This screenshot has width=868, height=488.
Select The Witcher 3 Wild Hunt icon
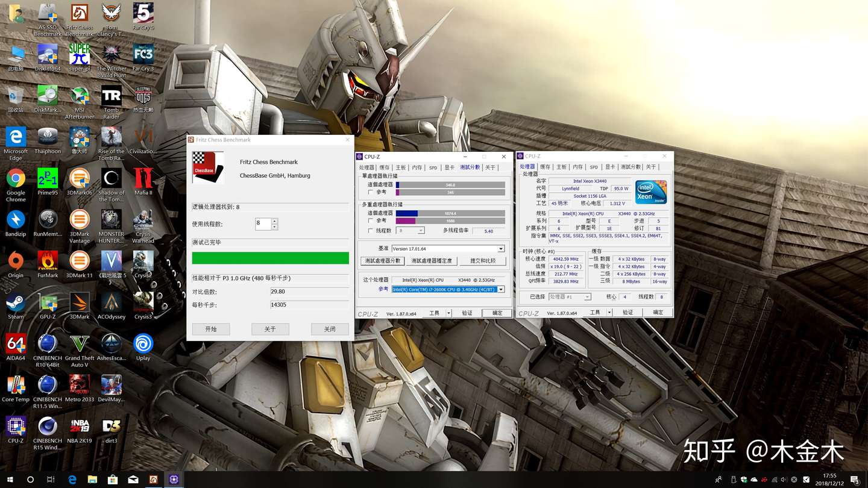tap(112, 61)
